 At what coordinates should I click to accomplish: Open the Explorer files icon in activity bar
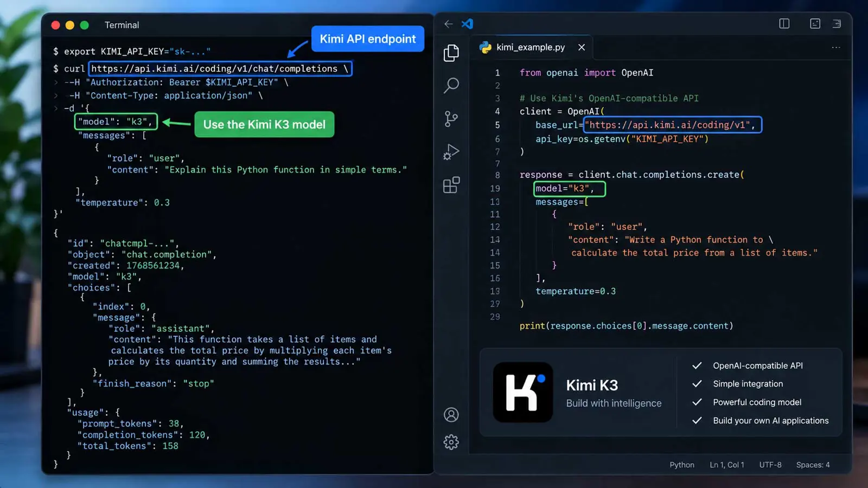click(x=451, y=53)
